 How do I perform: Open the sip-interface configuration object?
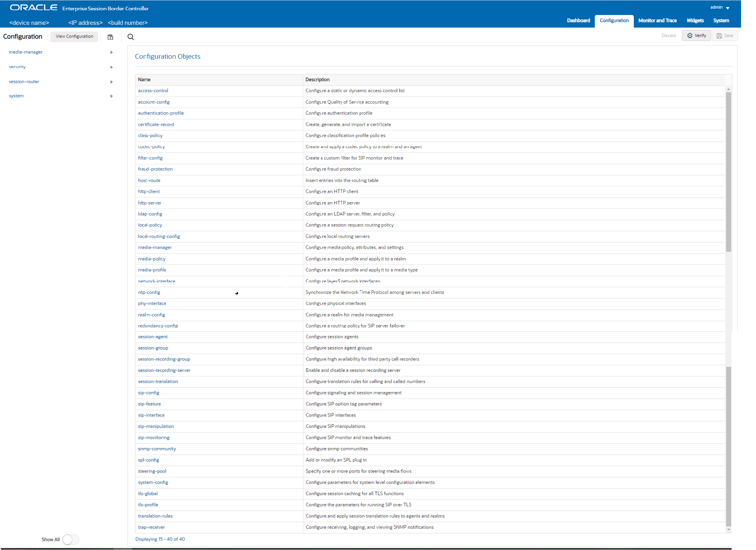(x=151, y=415)
